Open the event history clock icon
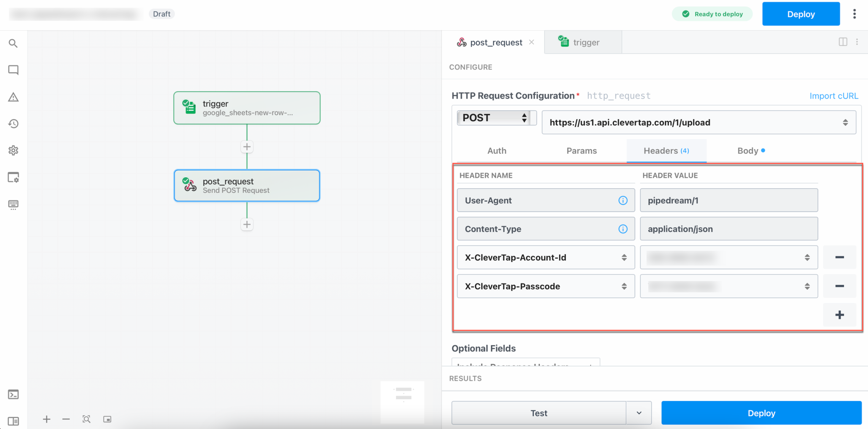The image size is (868, 429). coord(13,124)
